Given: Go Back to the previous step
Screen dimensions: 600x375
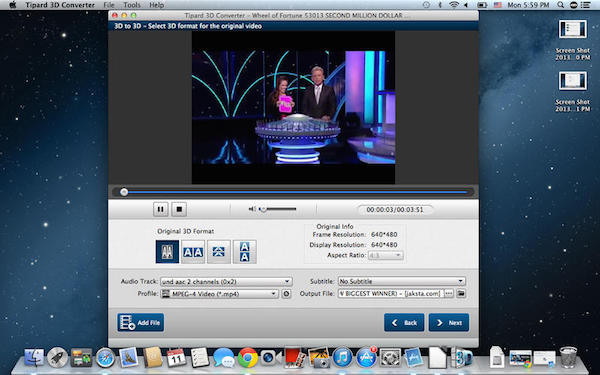Looking at the screenshot, I should coord(404,323).
